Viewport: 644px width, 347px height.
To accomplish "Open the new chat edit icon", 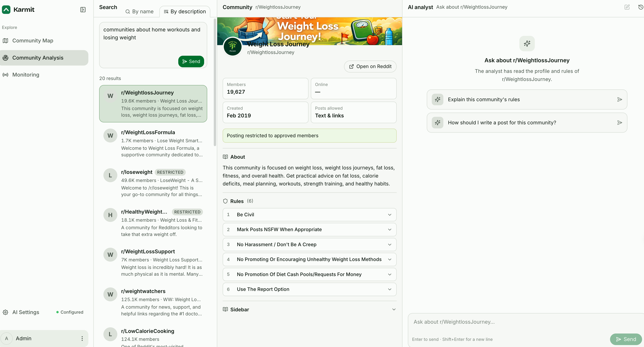I will [x=627, y=7].
